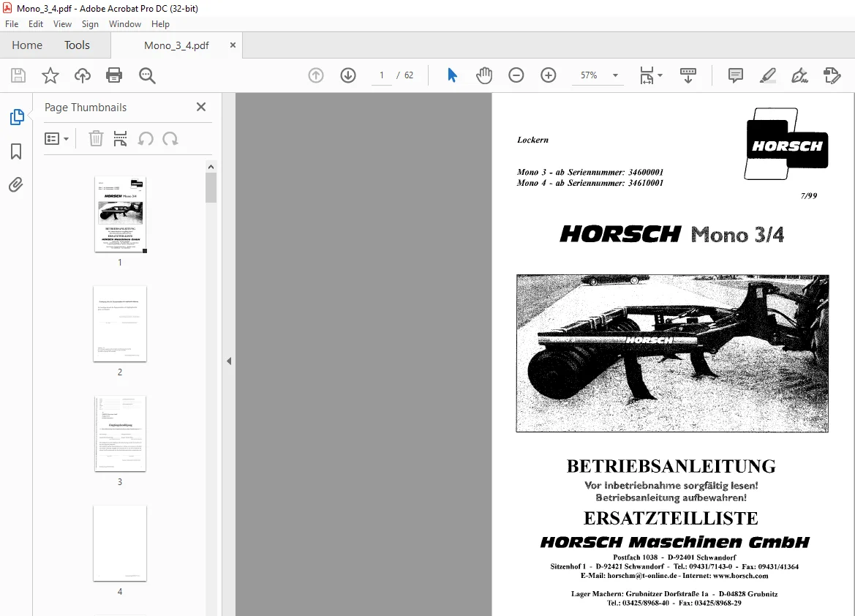Click the 'Lockern' text on the page

pos(532,140)
